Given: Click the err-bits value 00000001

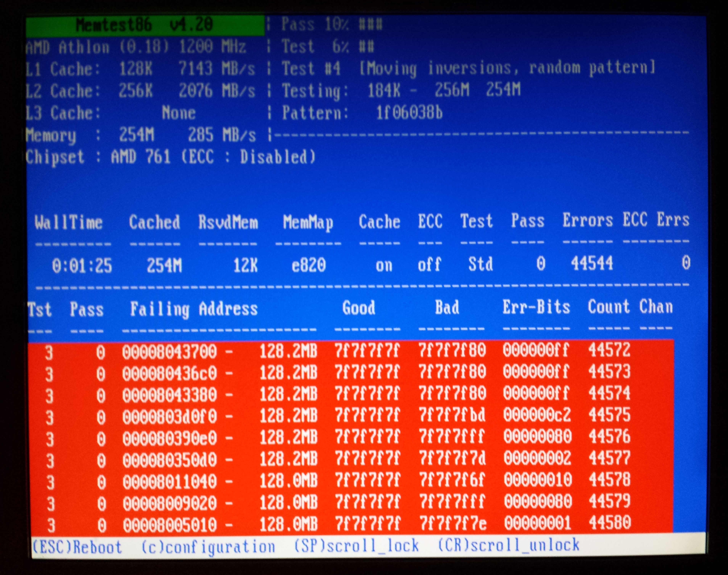Looking at the screenshot, I should tap(538, 523).
